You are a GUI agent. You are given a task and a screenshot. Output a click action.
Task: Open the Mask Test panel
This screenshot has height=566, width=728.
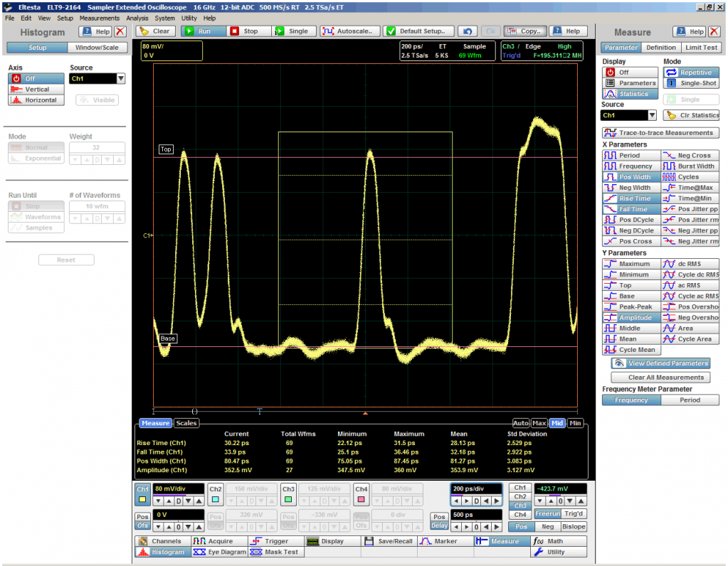[x=274, y=552]
